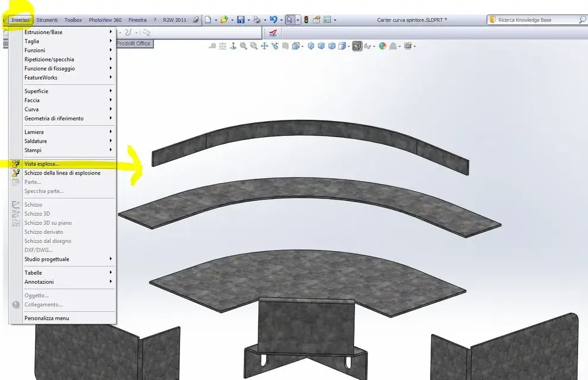Switch to the Prodotti Office tab
Viewport: 588px width, 380px height.
(133, 43)
